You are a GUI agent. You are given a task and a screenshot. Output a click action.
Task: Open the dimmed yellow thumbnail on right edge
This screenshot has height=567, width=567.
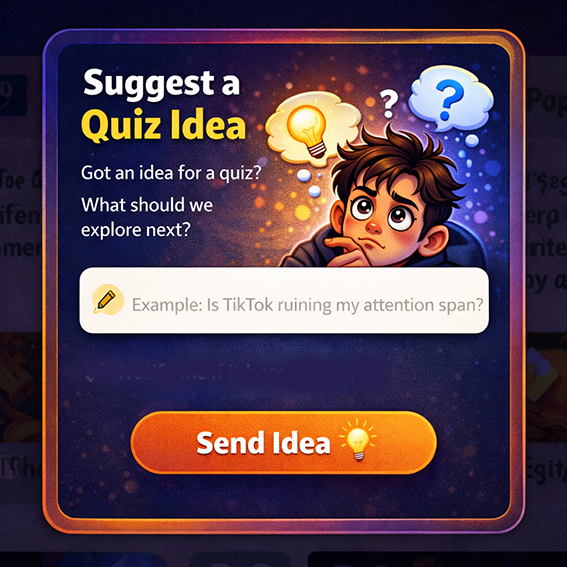546,387
